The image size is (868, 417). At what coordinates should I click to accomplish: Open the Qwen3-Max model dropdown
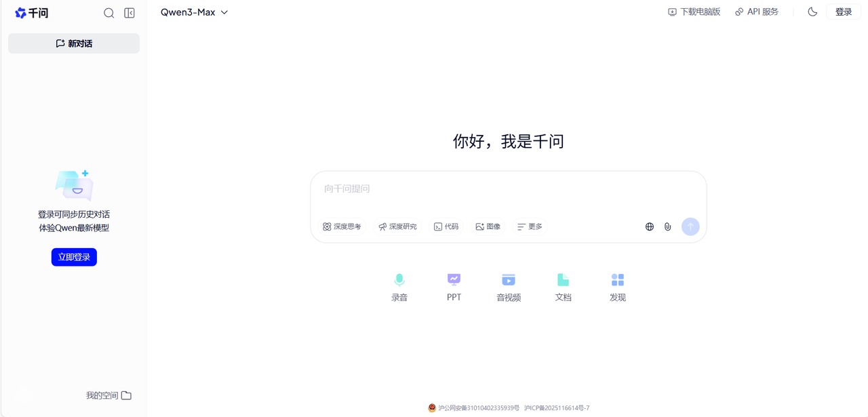[x=194, y=12]
